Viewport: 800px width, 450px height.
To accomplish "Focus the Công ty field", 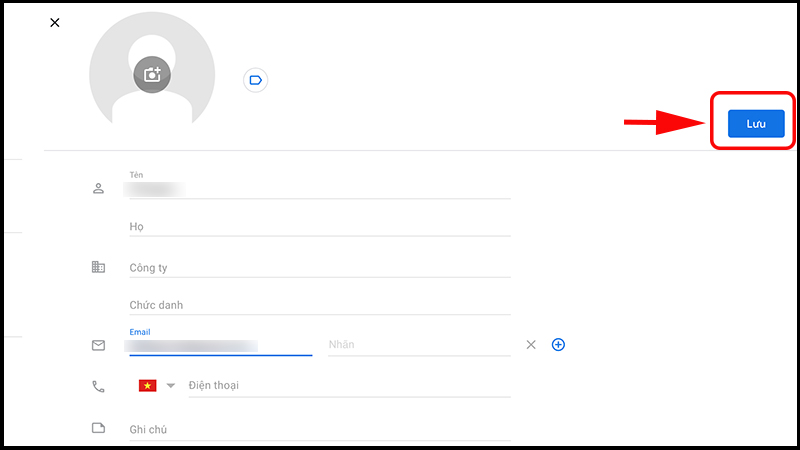I will pyautogui.click(x=320, y=268).
